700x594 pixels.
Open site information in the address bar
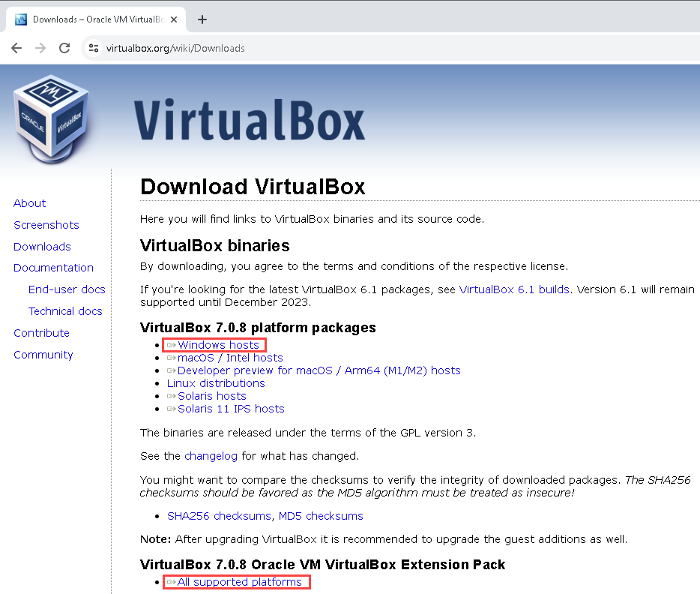point(93,47)
